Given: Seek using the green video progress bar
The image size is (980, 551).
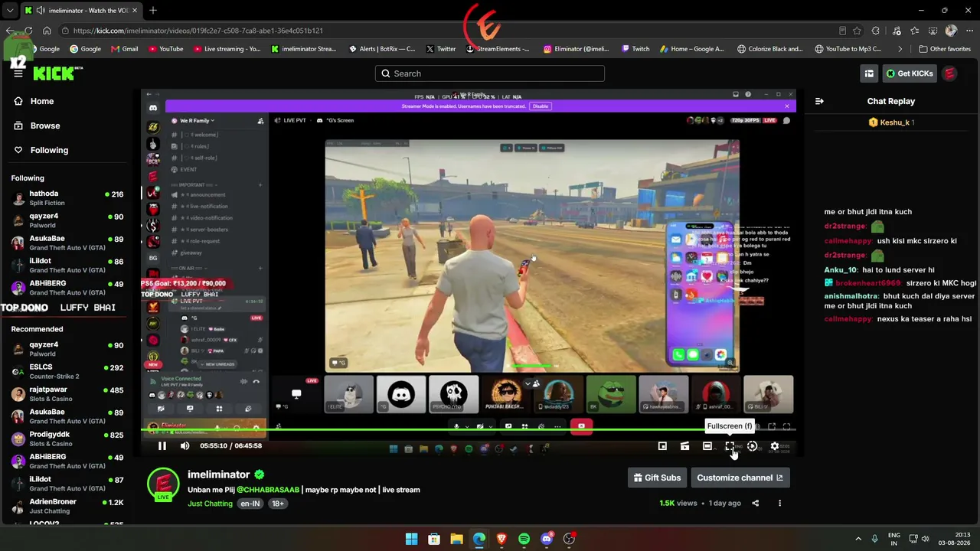Looking at the screenshot, I should tap(469, 429).
